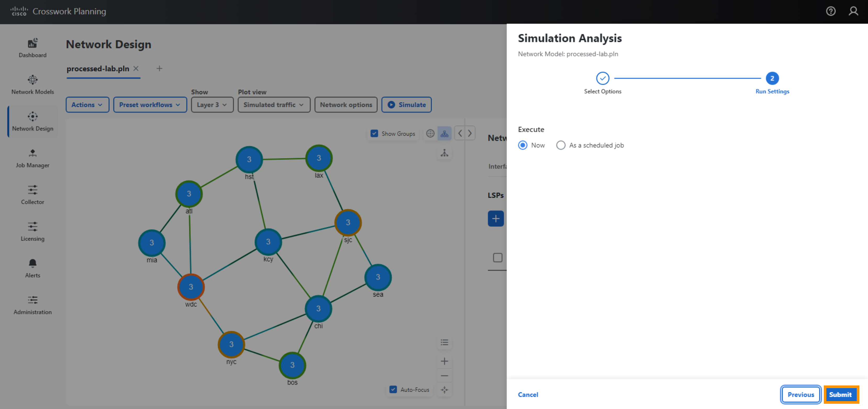Click the kcy site node
This screenshot has width=868, height=409.
pyautogui.click(x=268, y=242)
